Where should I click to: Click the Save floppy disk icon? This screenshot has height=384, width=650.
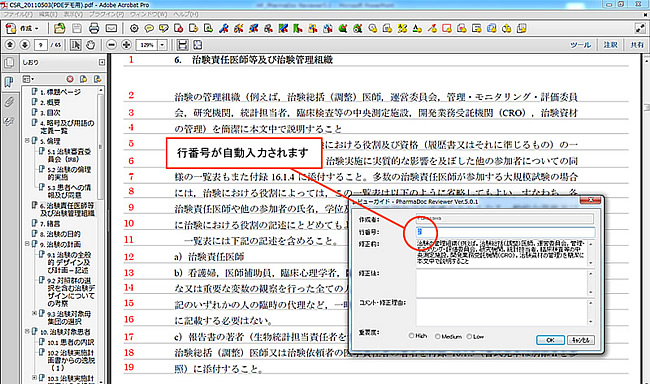click(x=77, y=28)
